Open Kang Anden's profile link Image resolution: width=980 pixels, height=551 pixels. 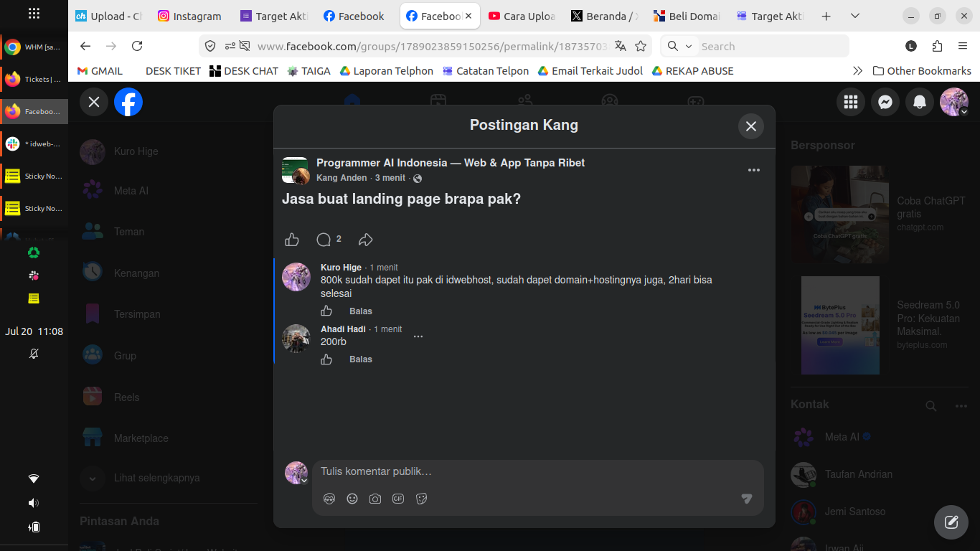[341, 178]
